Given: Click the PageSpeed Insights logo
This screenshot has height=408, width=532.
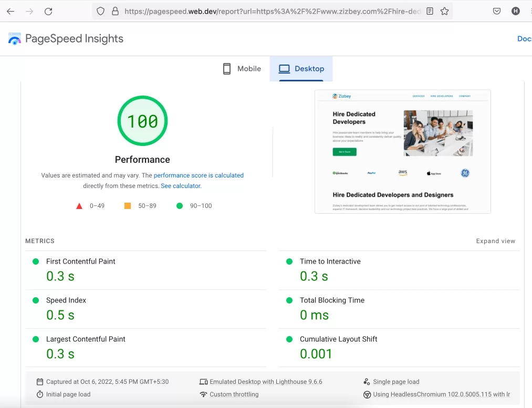Looking at the screenshot, I should coord(66,39).
